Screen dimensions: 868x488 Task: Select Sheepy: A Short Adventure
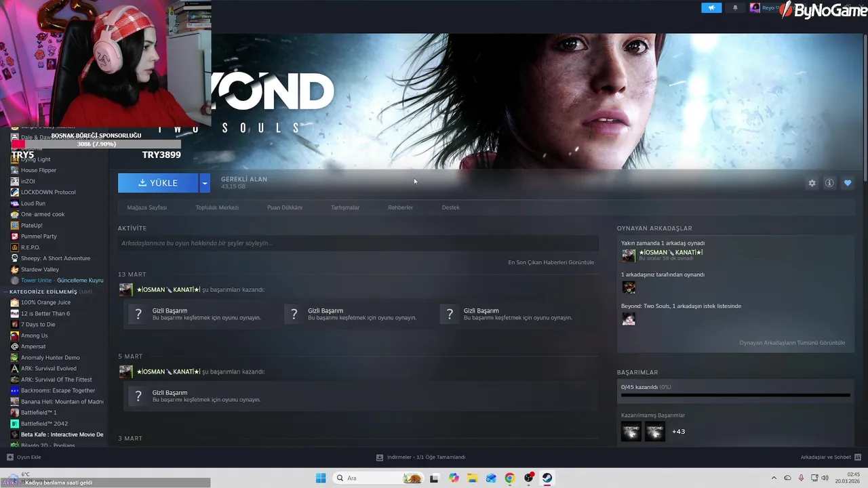[x=56, y=258]
